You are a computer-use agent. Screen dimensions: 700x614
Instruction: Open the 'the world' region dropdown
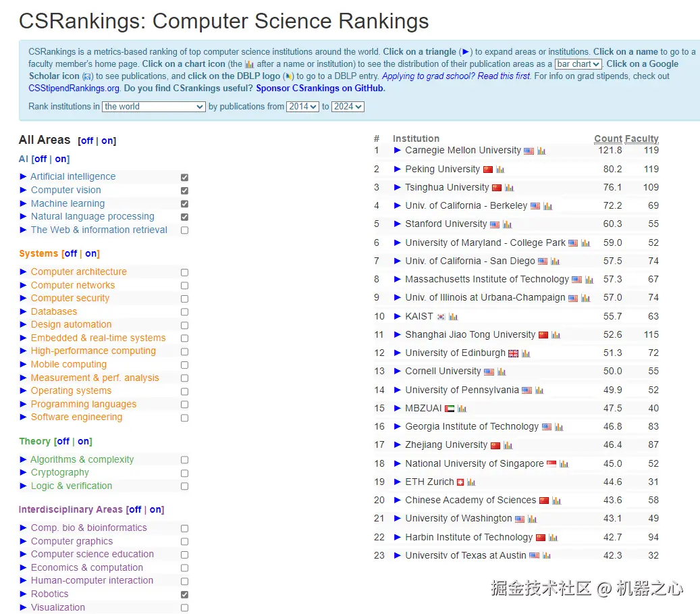click(x=154, y=106)
